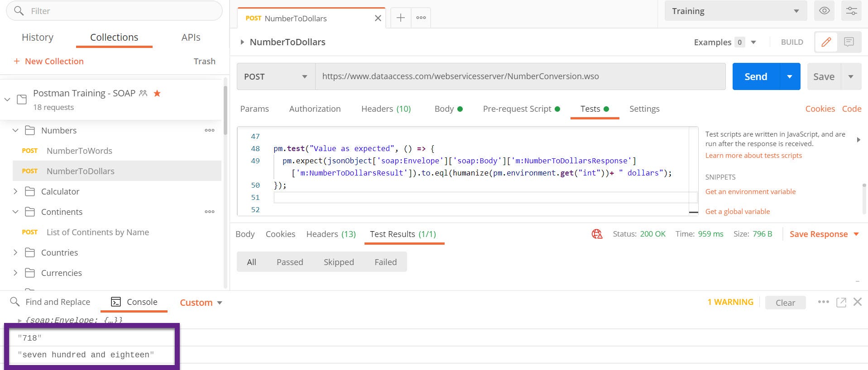The height and width of the screenshot is (370, 868).
Task: Open the Code link
Action: coord(852,109)
